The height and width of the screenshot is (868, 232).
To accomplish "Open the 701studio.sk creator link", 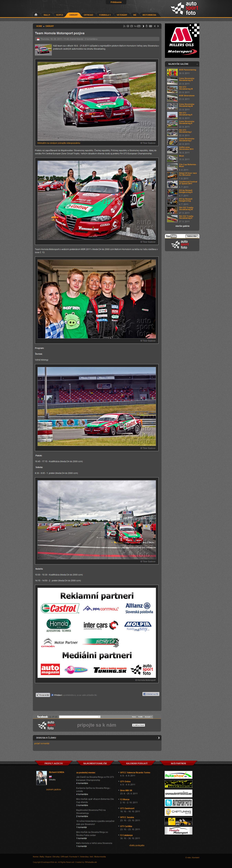I will coord(91,862).
